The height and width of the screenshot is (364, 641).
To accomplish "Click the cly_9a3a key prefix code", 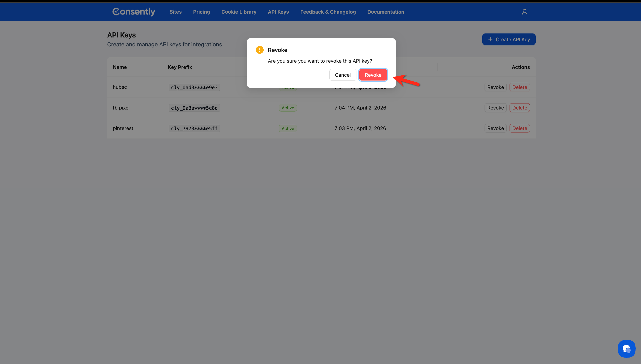I will tap(194, 108).
